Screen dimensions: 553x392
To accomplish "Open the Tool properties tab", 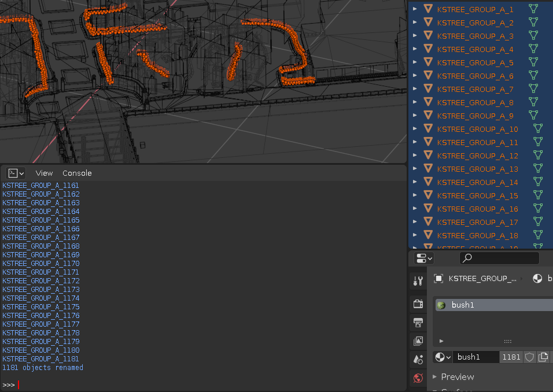I will pyautogui.click(x=418, y=281).
